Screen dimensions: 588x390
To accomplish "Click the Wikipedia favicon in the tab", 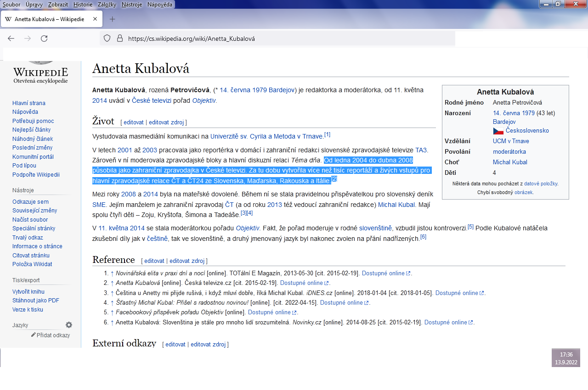I will pyautogui.click(x=8, y=19).
